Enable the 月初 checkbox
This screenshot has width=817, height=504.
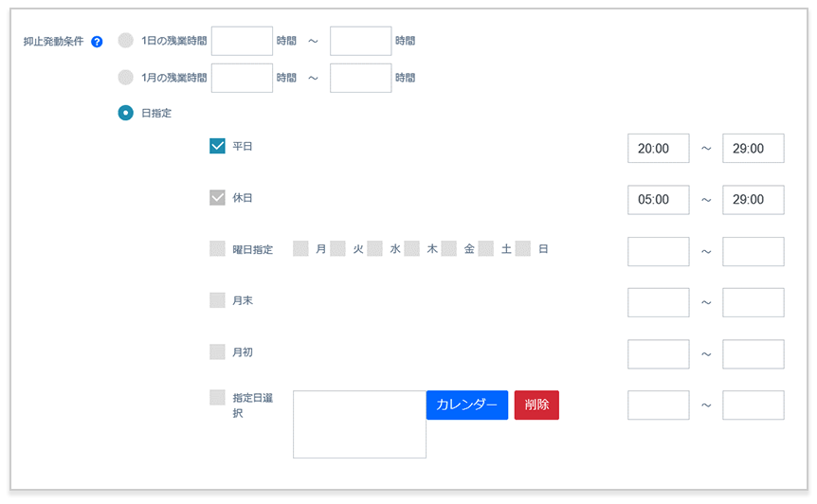tap(217, 352)
